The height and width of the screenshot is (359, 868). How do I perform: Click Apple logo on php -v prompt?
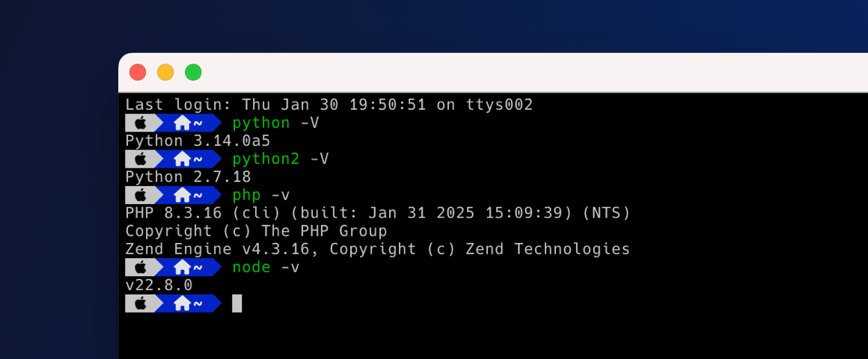point(141,195)
